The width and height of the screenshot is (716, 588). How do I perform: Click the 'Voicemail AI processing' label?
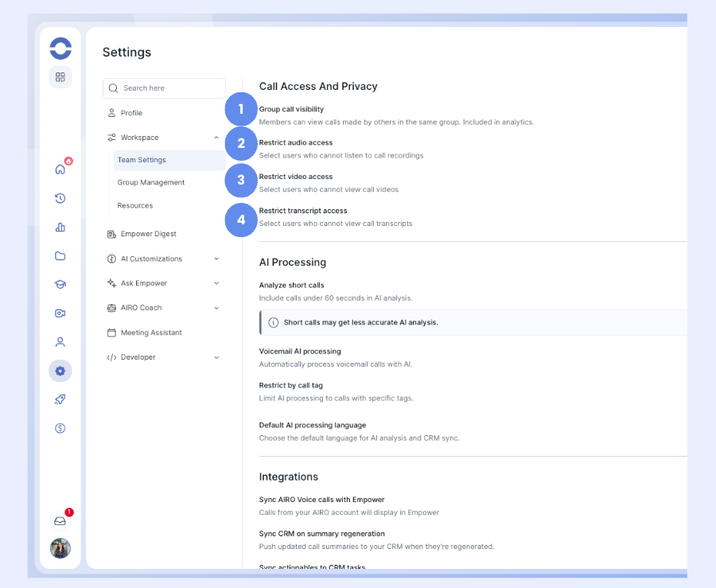click(x=300, y=352)
